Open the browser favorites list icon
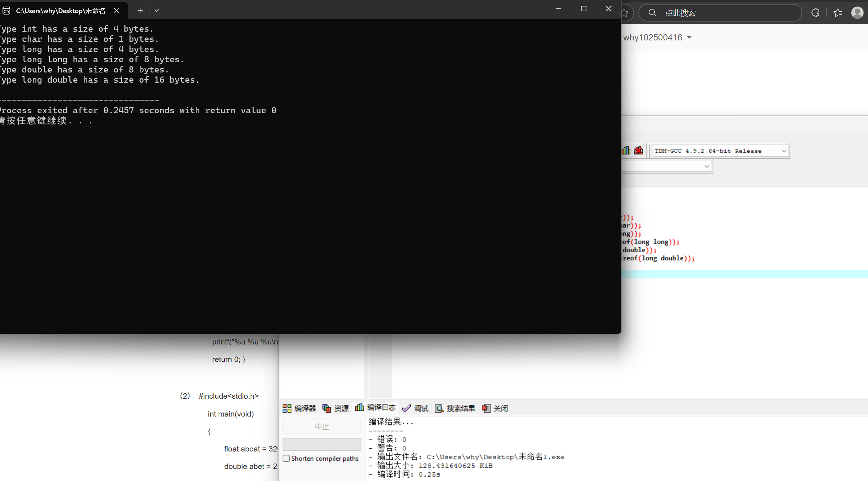868x481 pixels. coord(838,13)
